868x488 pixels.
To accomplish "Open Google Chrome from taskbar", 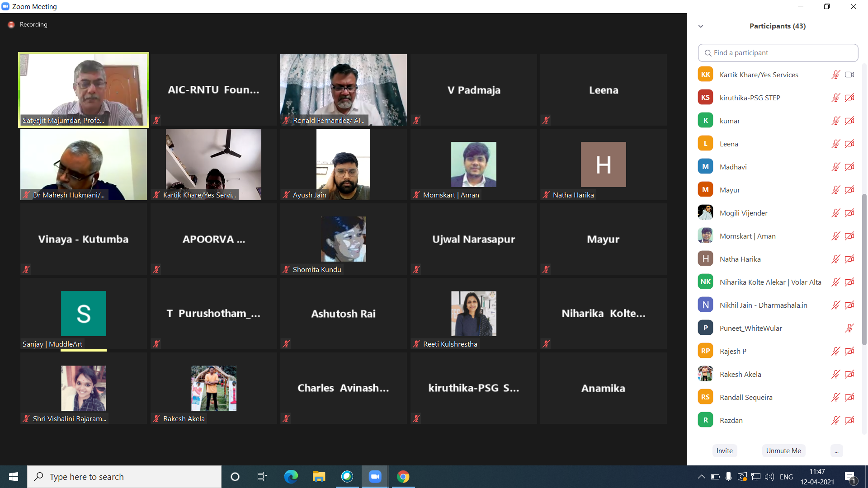I will point(403,477).
